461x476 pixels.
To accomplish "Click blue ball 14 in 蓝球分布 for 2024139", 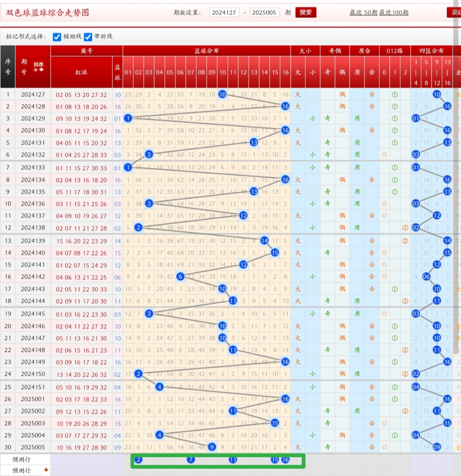I will point(264,241).
